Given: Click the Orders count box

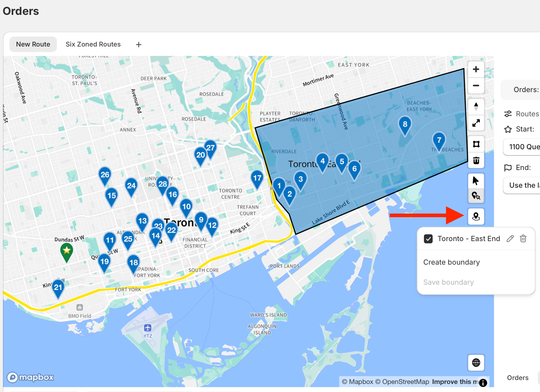Looking at the screenshot, I should [520, 90].
